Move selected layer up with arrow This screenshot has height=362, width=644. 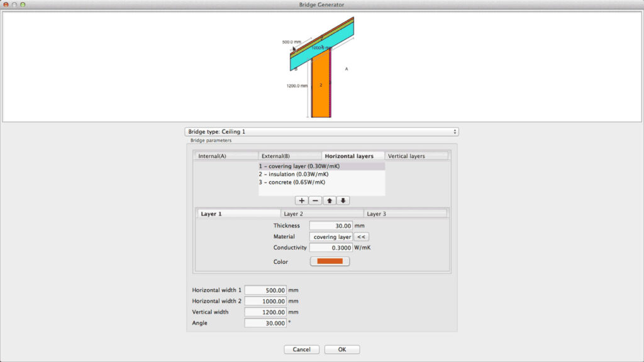pyautogui.click(x=330, y=200)
